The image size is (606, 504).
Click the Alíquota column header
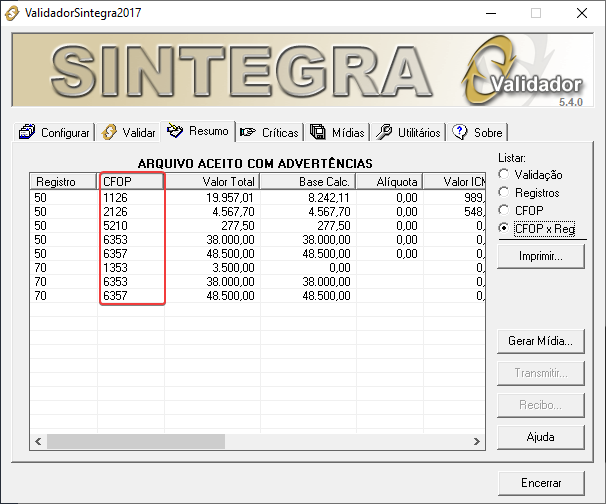389,182
